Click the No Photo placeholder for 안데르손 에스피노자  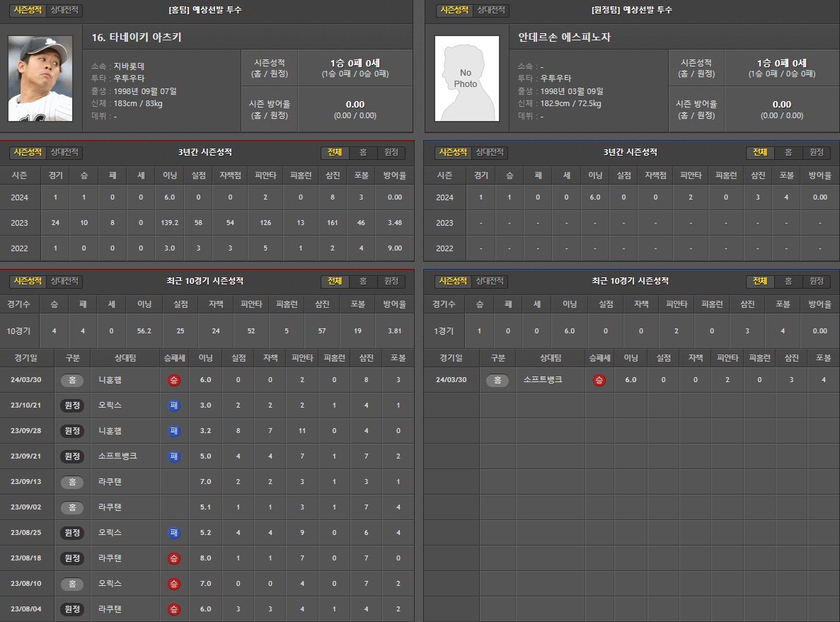pyautogui.click(x=466, y=79)
